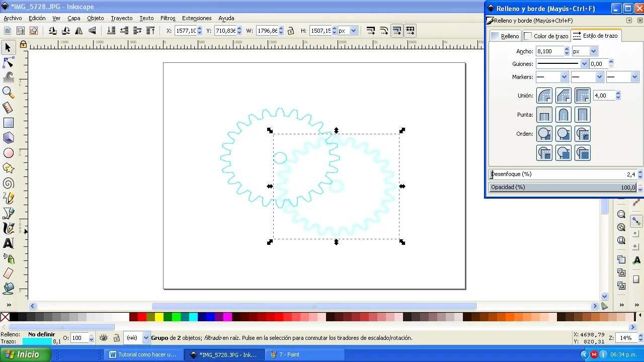Raise selection to top
The height and width of the screenshot is (362, 644).
(150, 31)
